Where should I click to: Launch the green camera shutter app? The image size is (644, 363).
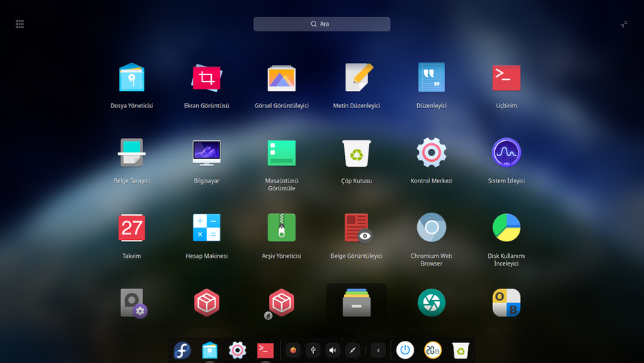431,303
